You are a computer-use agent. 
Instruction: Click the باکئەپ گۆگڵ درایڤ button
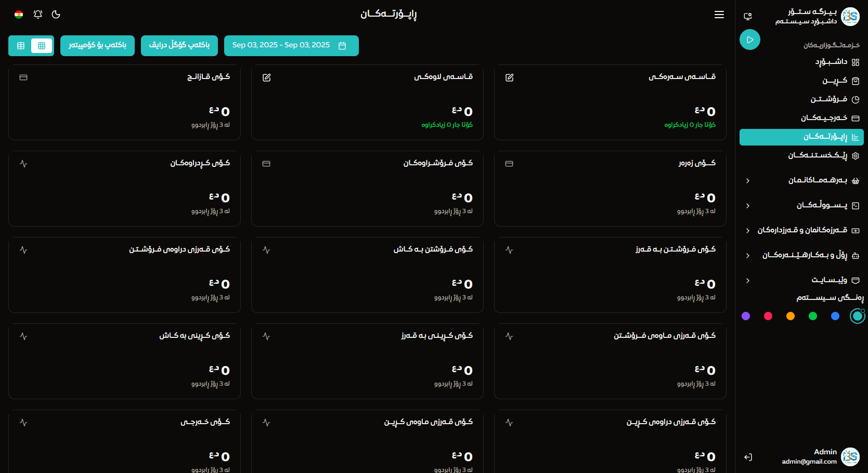click(179, 45)
